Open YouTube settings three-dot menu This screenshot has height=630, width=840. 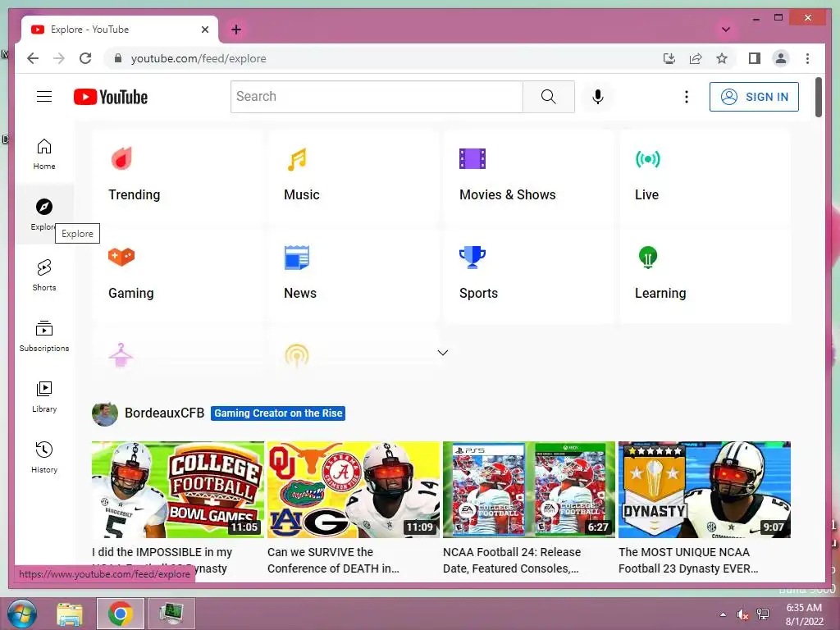point(687,97)
